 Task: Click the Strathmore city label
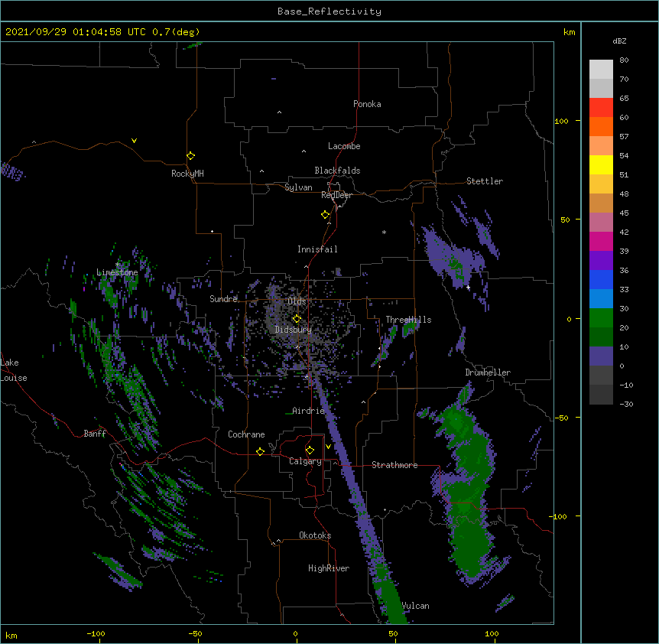(394, 465)
